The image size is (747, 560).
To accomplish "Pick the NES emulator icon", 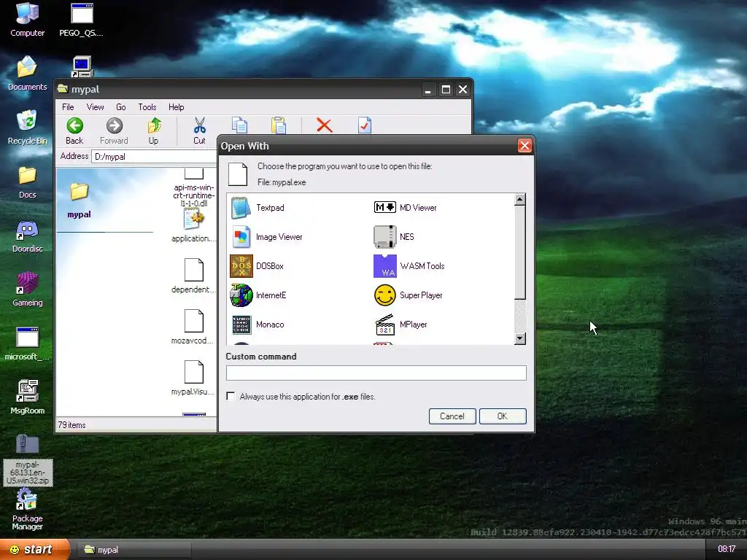I will point(385,237).
